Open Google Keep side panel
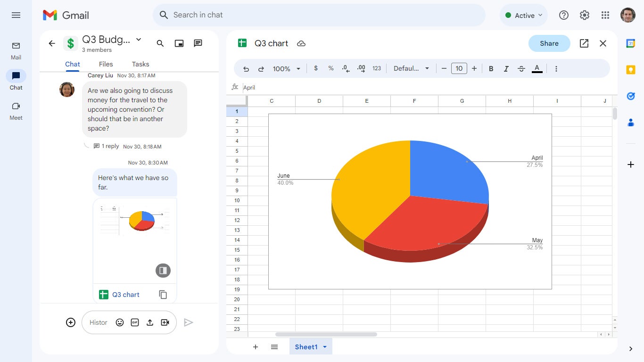644x362 pixels. (631, 70)
